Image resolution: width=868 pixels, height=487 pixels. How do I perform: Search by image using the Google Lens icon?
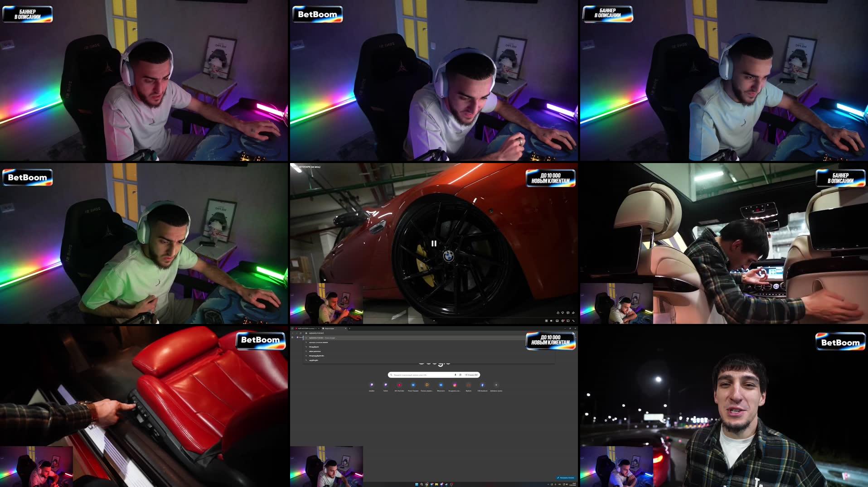point(461,375)
